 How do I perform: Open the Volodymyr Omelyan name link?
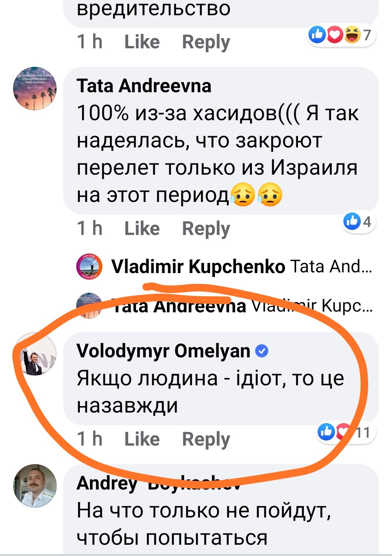click(163, 351)
